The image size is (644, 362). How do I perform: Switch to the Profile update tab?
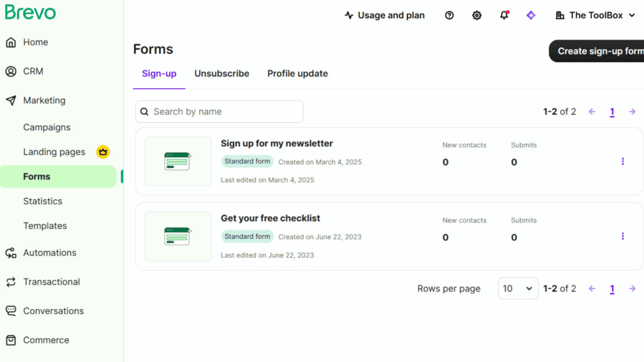pyautogui.click(x=297, y=74)
